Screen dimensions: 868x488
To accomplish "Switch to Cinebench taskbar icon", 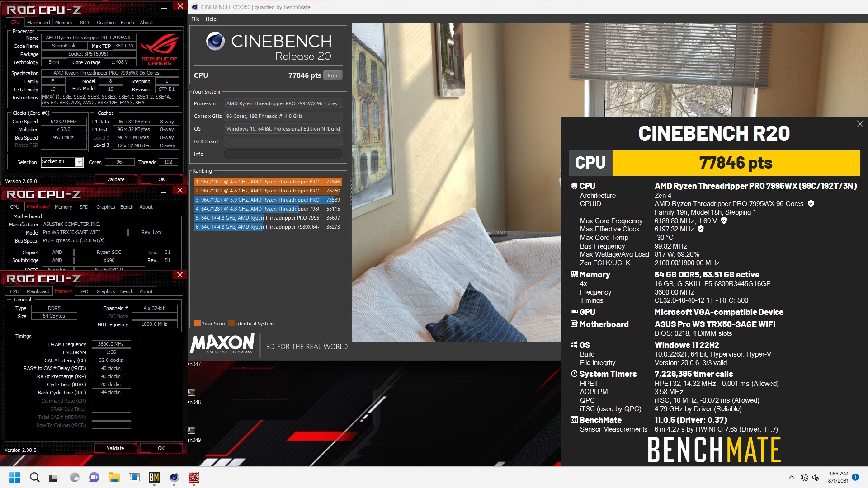I will pos(174,477).
